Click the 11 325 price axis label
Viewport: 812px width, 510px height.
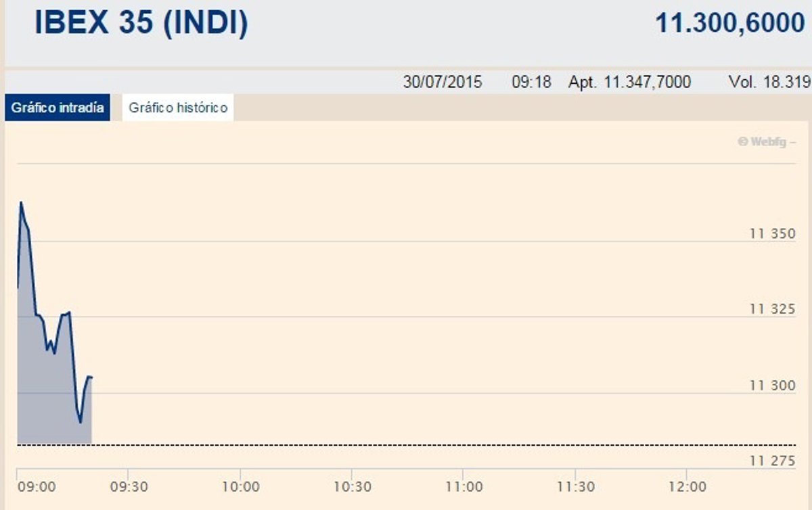coord(772,310)
